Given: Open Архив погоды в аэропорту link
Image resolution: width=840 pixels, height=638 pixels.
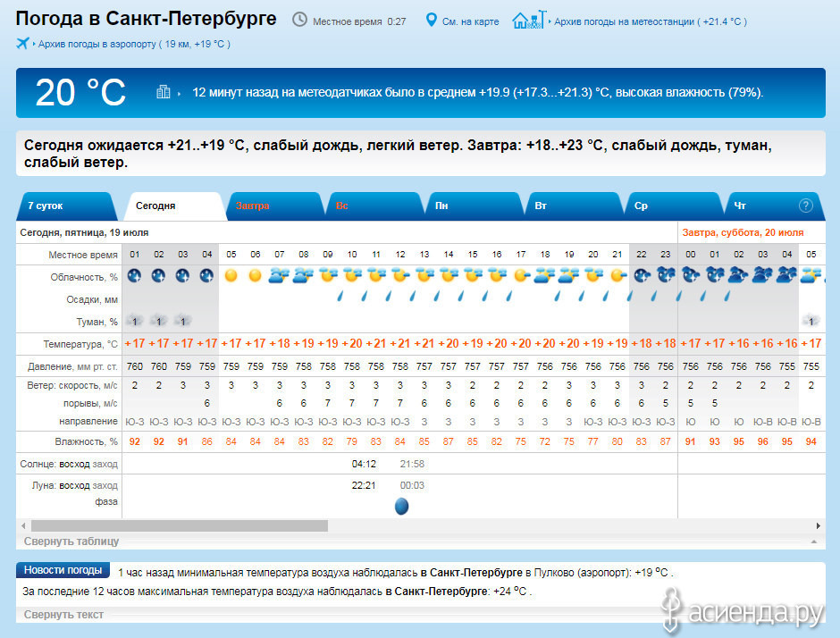Looking at the screenshot, I should click(134, 44).
